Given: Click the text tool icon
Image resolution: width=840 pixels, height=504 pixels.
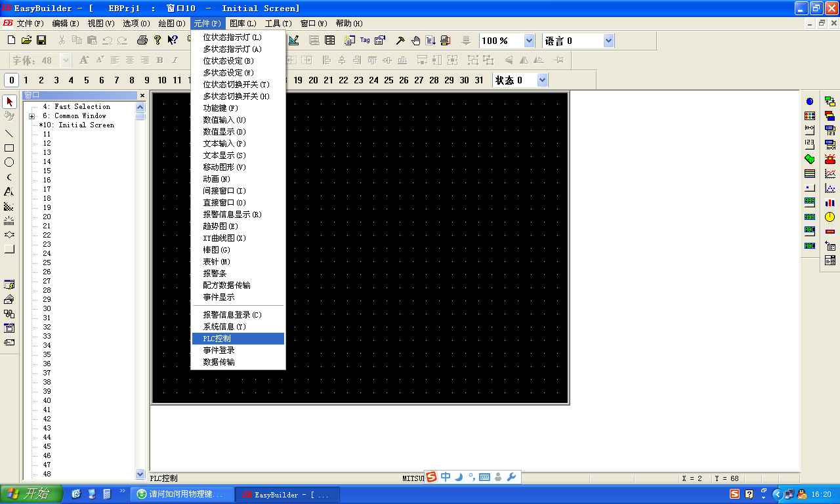Looking at the screenshot, I should point(9,192).
